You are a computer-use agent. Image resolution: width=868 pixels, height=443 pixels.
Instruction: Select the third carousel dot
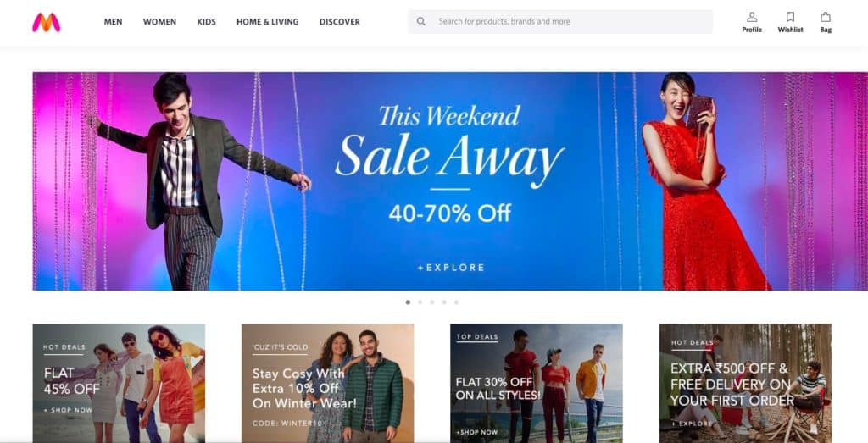tap(431, 302)
